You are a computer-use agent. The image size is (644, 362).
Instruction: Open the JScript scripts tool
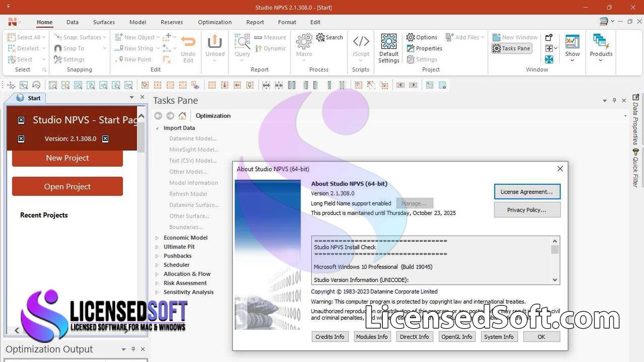361,41
